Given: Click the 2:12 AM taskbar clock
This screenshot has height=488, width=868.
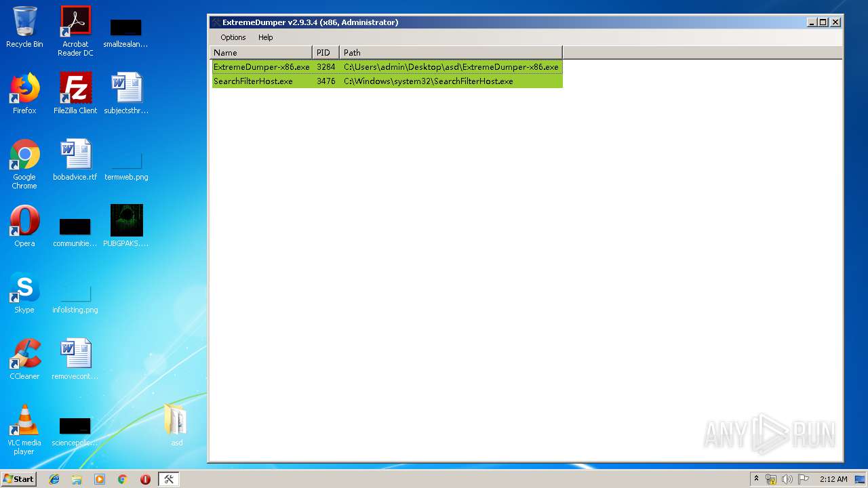Looking at the screenshot, I should pyautogui.click(x=833, y=479).
